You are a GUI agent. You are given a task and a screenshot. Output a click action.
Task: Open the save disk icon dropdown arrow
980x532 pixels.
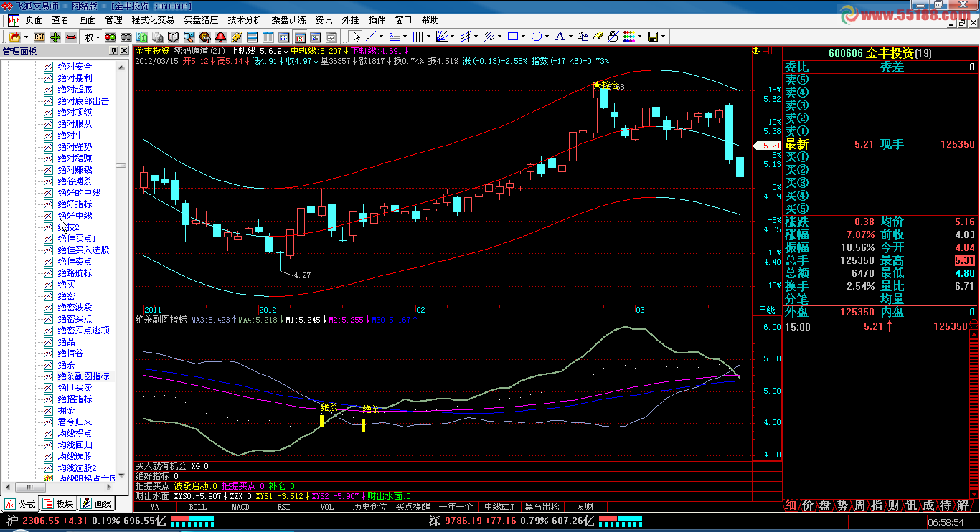click(x=664, y=37)
